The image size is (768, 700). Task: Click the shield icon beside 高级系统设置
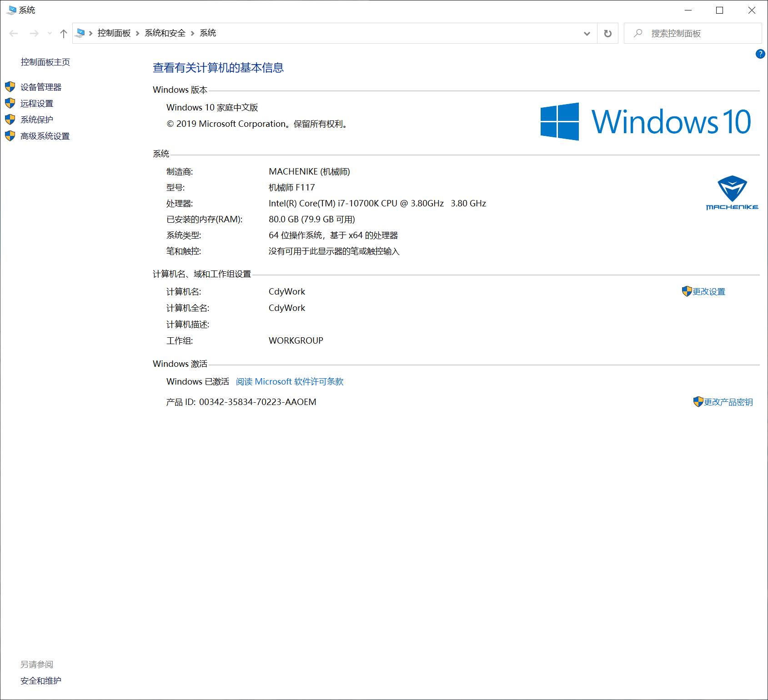tap(10, 136)
